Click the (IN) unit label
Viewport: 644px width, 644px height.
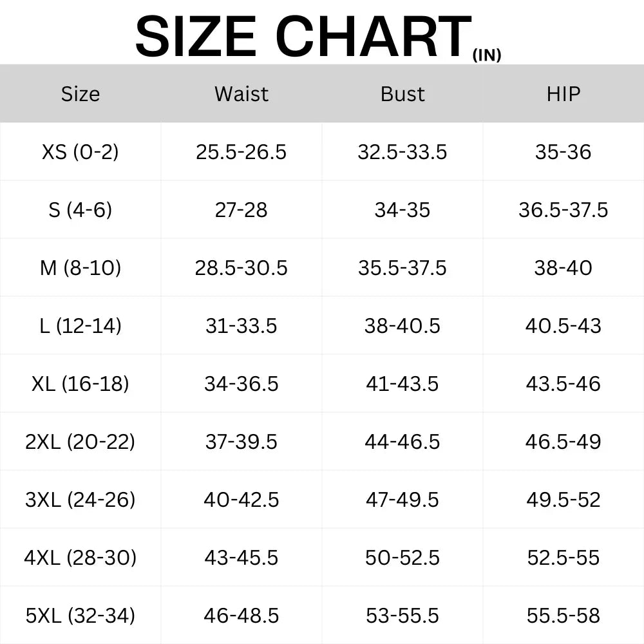[487, 55]
